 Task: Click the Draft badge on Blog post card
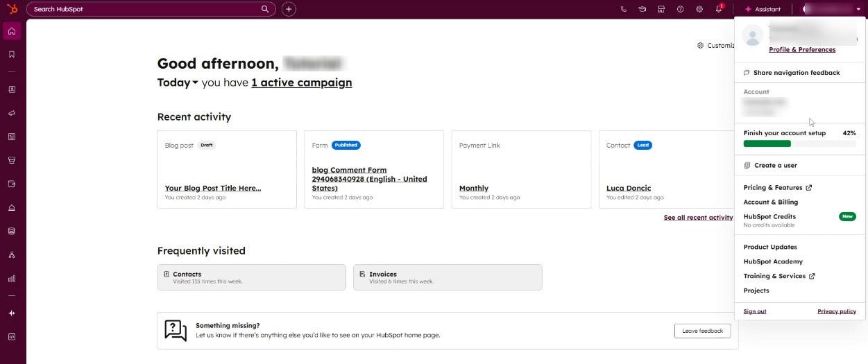[207, 146]
